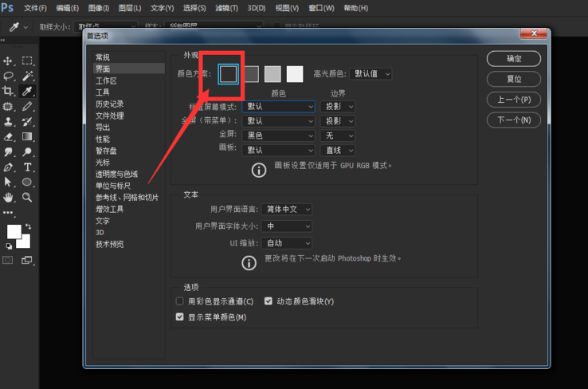Open the 窗口(W) menu
The height and width of the screenshot is (389, 588).
pos(321,8)
